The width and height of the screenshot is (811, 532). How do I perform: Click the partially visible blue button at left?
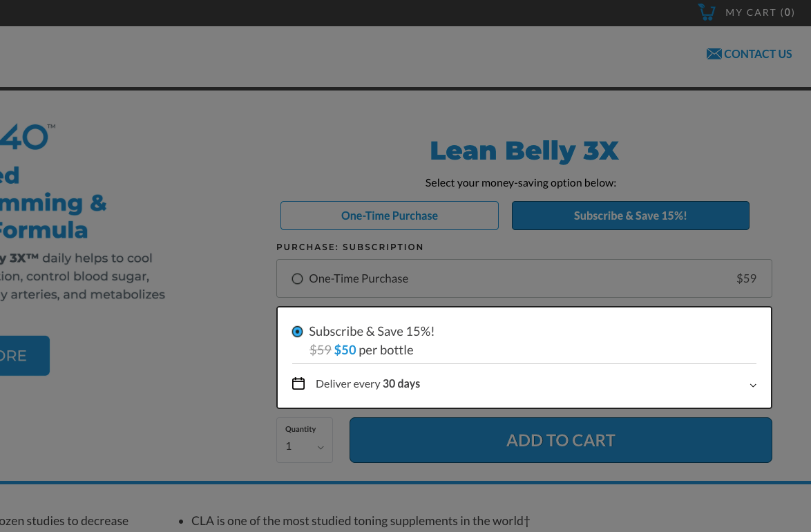coord(24,356)
